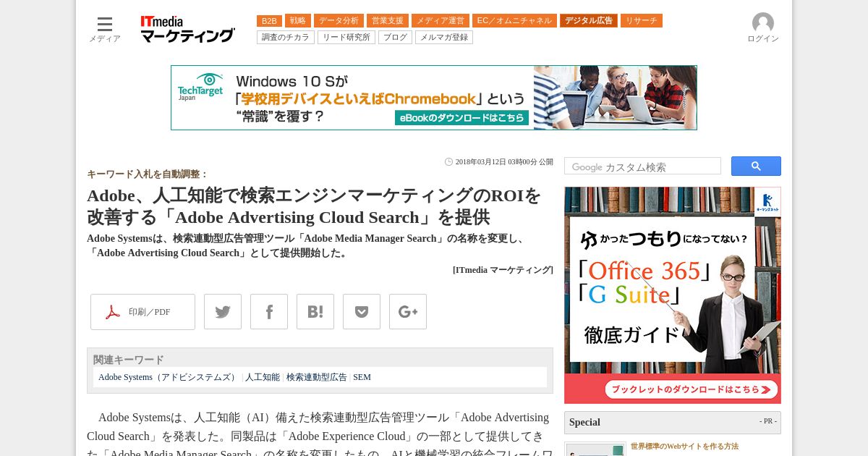
Task: Open the hamburger メディア menu
Action: tap(105, 30)
